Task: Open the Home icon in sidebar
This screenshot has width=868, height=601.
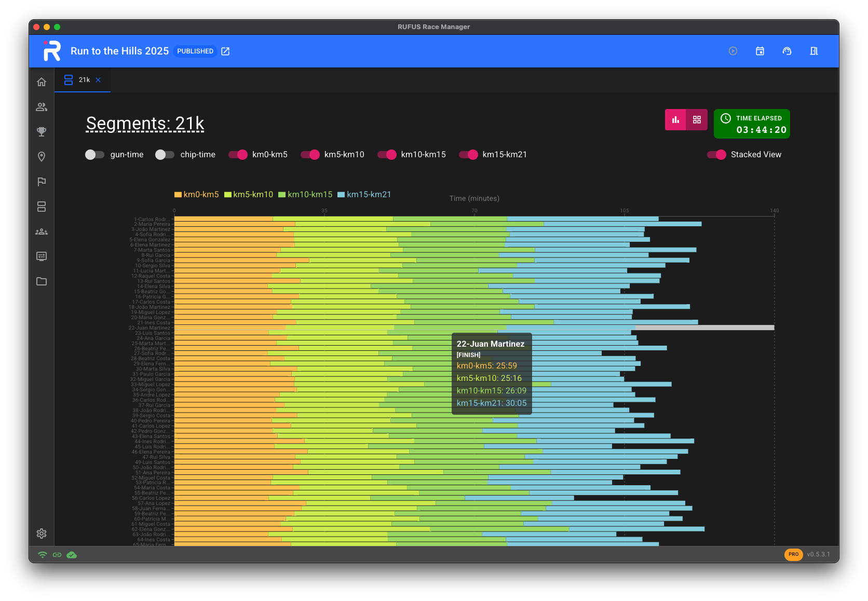Action: click(x=42, y=82)
